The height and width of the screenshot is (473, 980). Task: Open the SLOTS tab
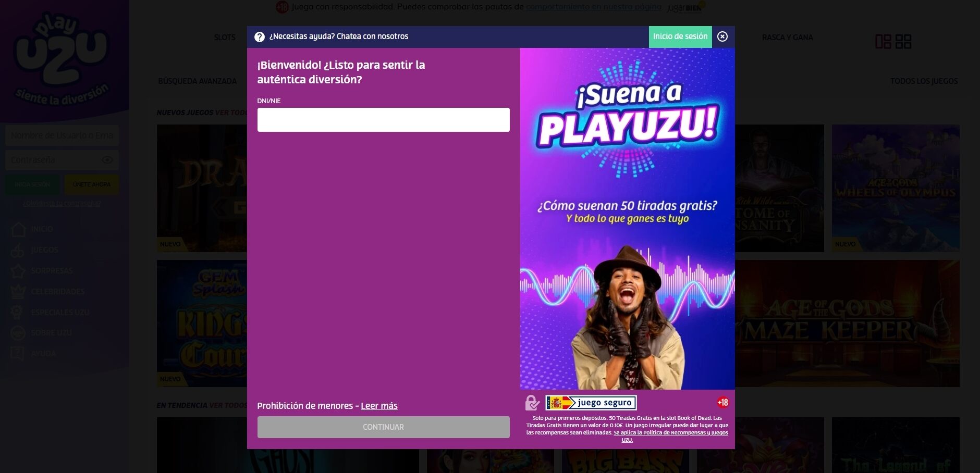[225, 38]
